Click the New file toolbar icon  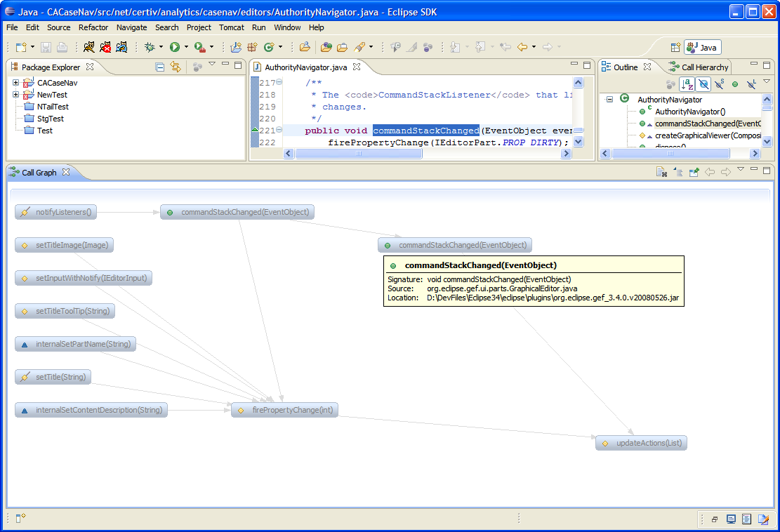point(21,47)
